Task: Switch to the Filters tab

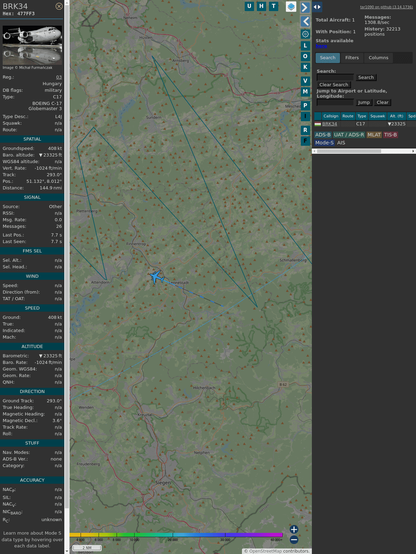Action: [x=352, y=58]
